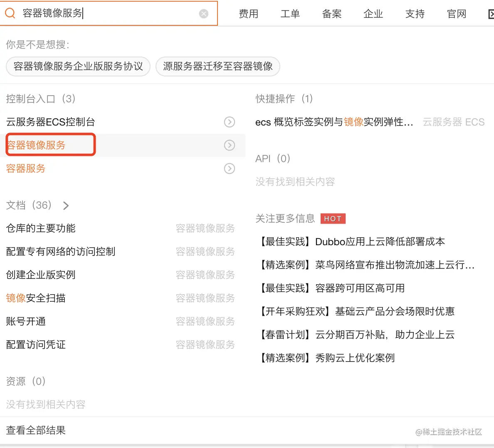Open 云服务器ECS控制台 console entry

click(50, 122)
